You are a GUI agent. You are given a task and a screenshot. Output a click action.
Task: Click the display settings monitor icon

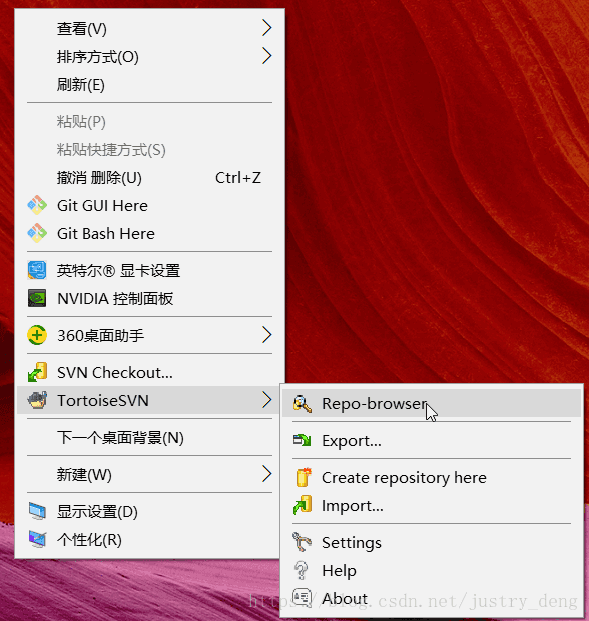37,511
